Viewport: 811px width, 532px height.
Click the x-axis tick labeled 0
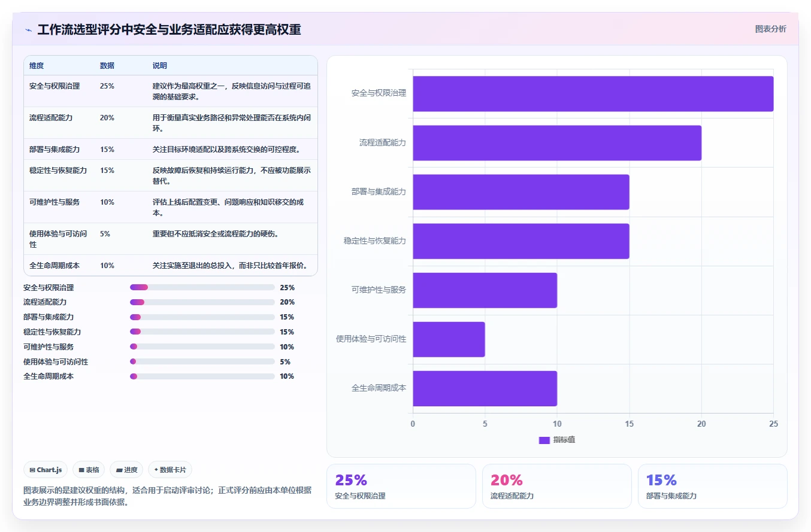tap(413, 424)
